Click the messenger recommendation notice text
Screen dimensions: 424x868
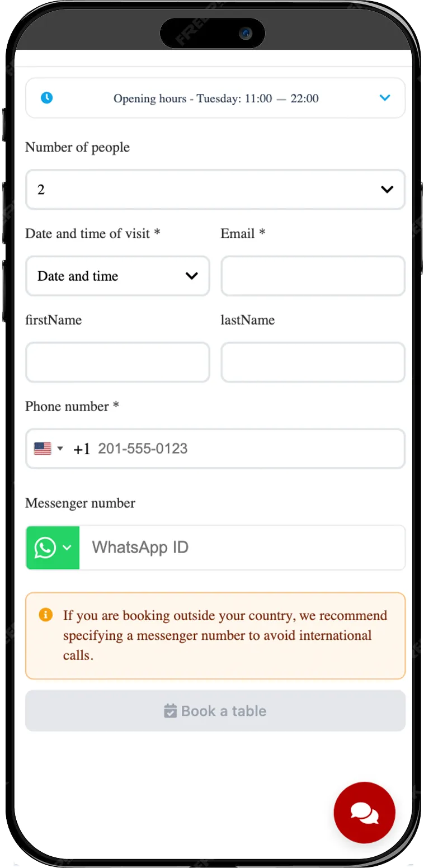pyautogui.click(x=225, y=635)
